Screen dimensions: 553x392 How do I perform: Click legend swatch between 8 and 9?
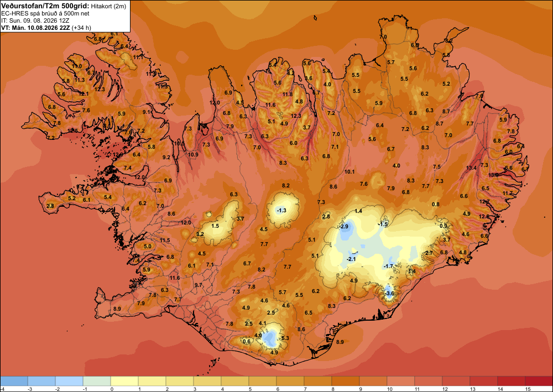coord(346,381)
